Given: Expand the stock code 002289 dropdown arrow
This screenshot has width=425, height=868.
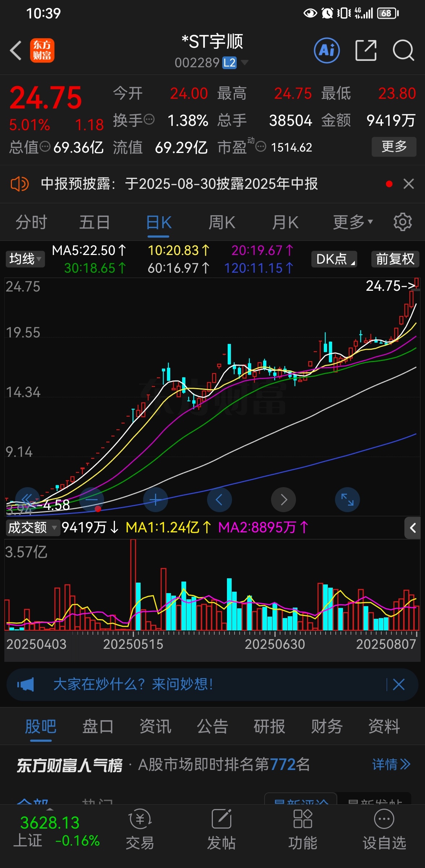Looking at the screenshot, I should (x=245, y=63).
